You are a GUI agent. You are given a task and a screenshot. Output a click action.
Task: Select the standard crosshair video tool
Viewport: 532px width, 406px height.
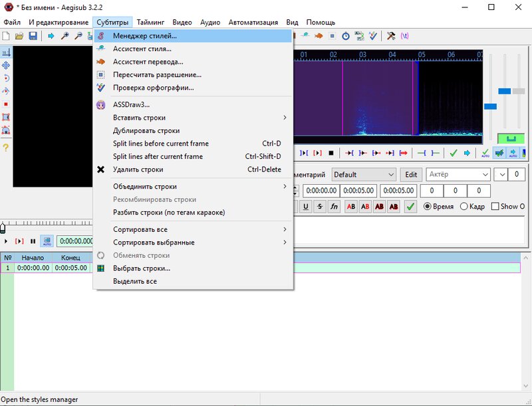pos(6,52)
